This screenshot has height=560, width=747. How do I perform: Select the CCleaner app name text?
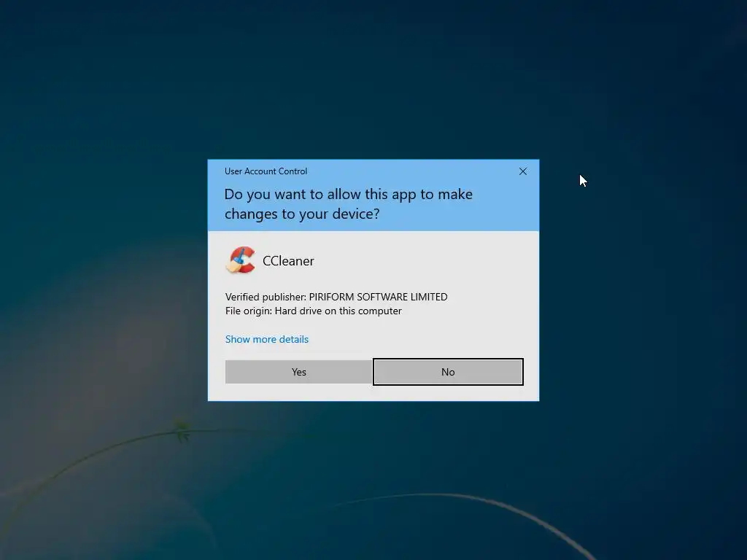point(288,261)
